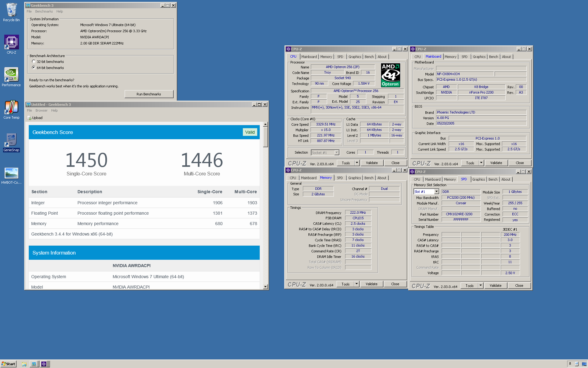
Task: Click the Model NF-CK804+IO4 field
Action: 465,74
